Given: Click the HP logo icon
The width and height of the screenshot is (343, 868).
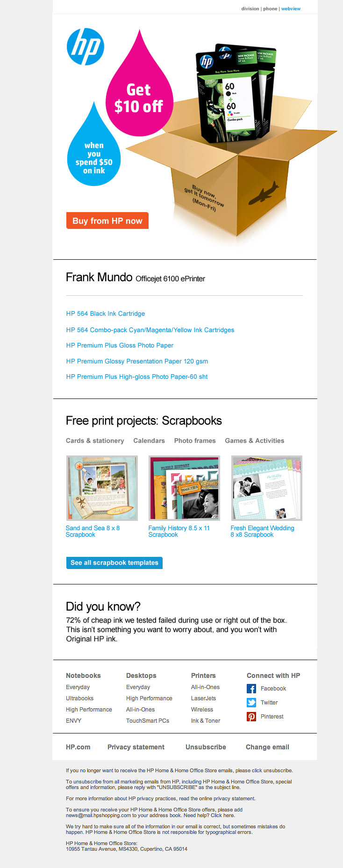Looking at the screenshot, I should (x=85, y=46).
